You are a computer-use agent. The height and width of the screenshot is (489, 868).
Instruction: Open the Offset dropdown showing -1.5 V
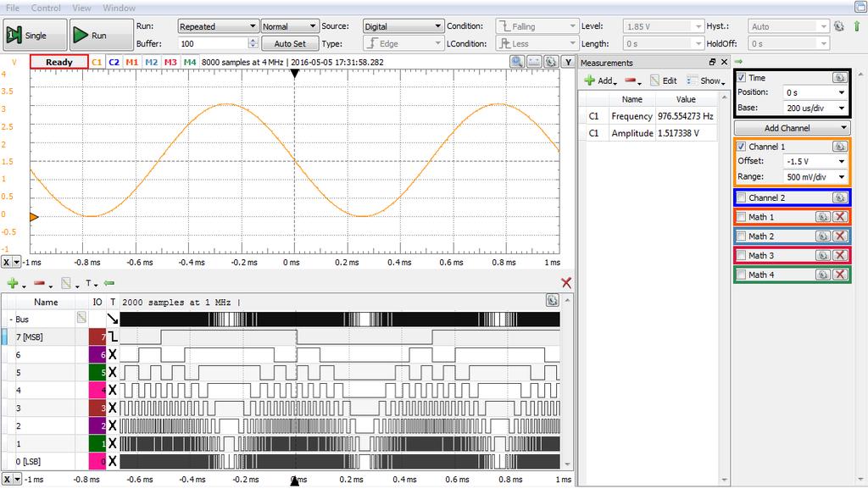pyautogui.click(x=815, y=161)
